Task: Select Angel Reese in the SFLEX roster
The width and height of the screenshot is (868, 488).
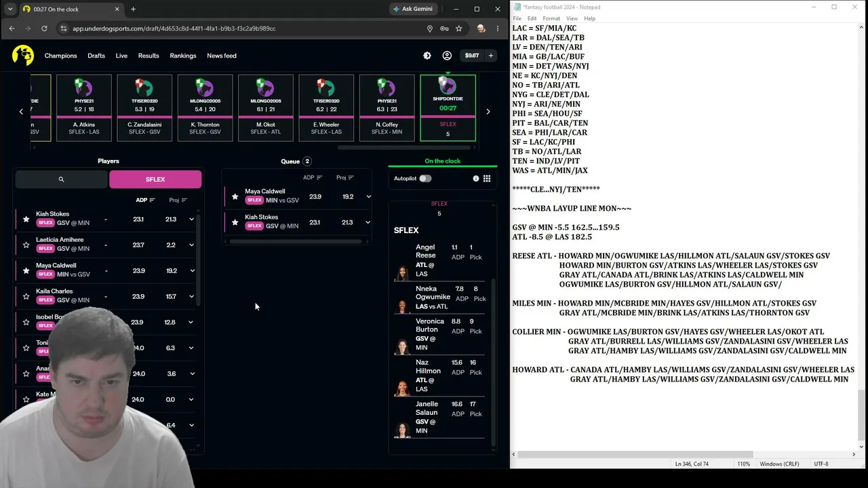Action: (x=439, y=261)
